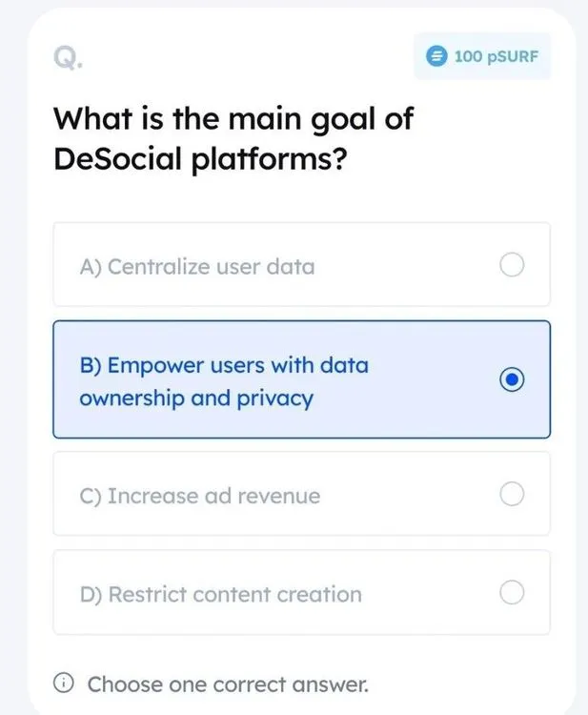
Task: Click the 'ownership and privacy' text line
Action: pos(195,398)
